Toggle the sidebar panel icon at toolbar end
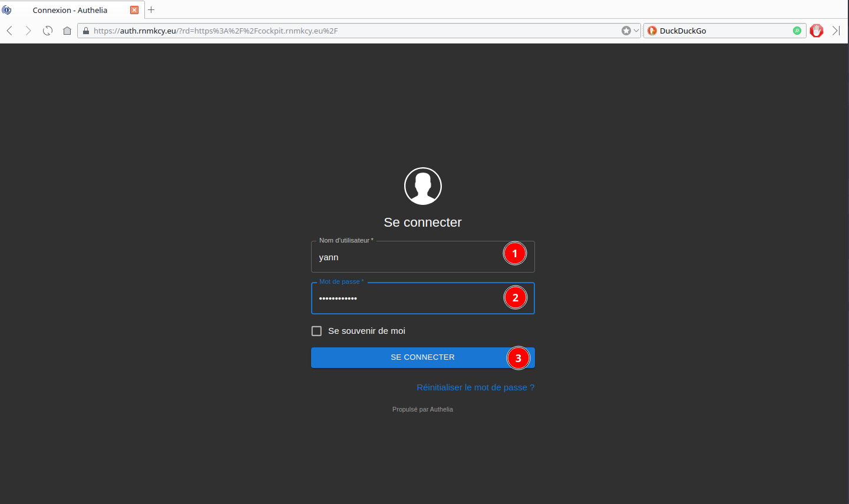This screenshot has width=849, height=504. (836, 31)
